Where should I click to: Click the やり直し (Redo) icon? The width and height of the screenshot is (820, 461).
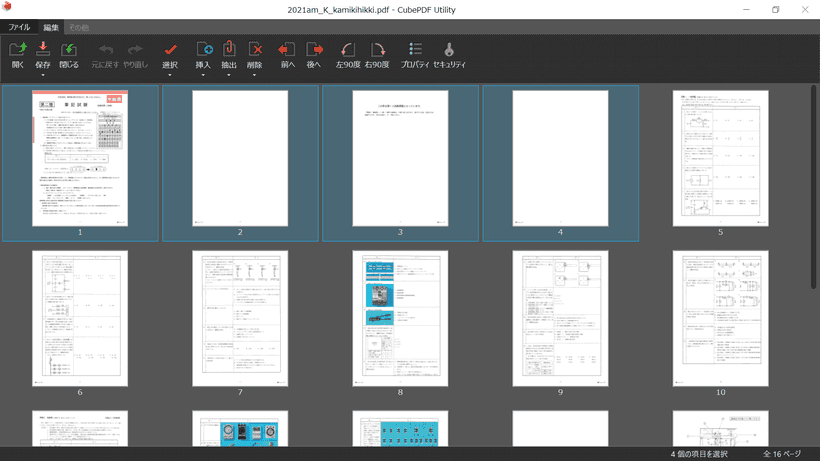(135, 50)
